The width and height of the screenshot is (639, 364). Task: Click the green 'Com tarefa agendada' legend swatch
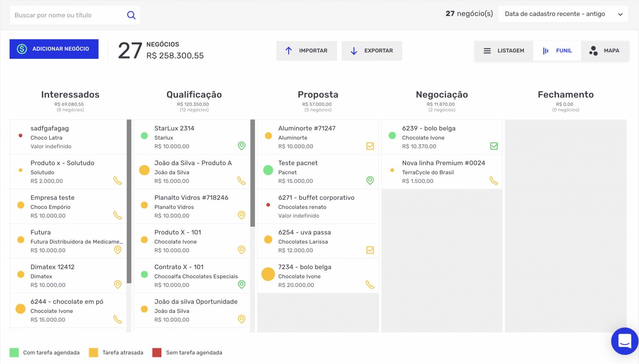pos(14,353)
